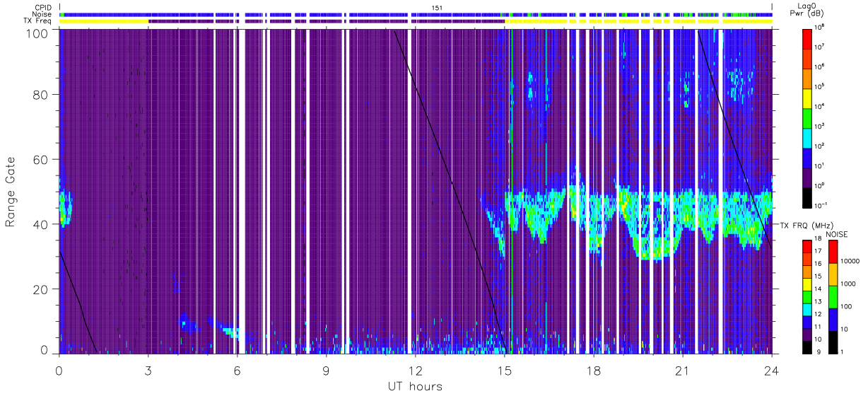Click the NOISE legend label 10000

click(x=850, y=262)
